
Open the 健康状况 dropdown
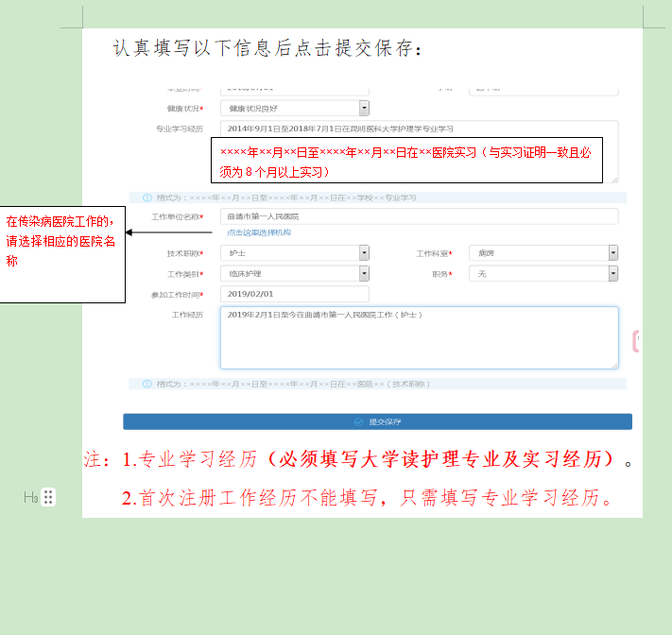point(364,109)
